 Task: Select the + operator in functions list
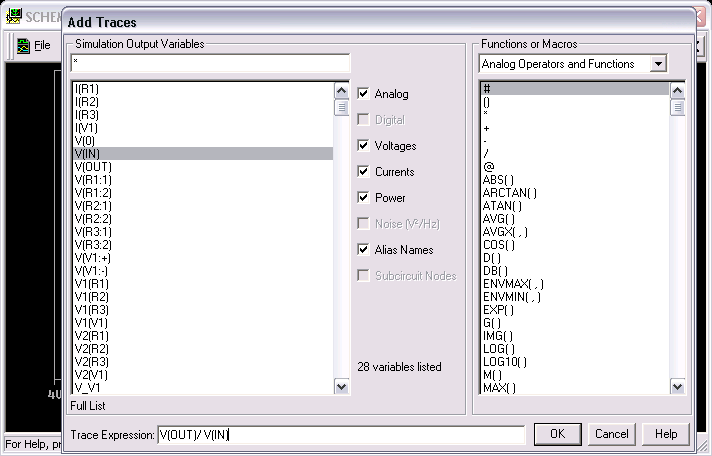(575, 128)
